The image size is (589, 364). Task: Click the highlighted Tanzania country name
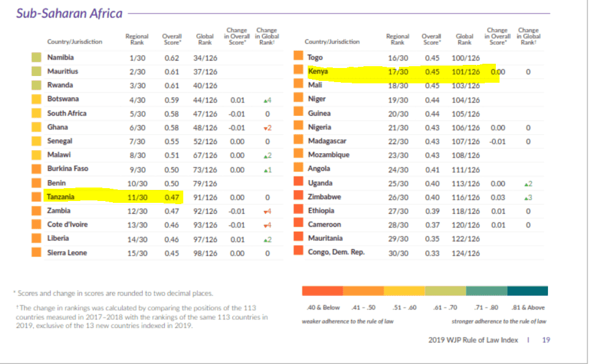point(62,197)
